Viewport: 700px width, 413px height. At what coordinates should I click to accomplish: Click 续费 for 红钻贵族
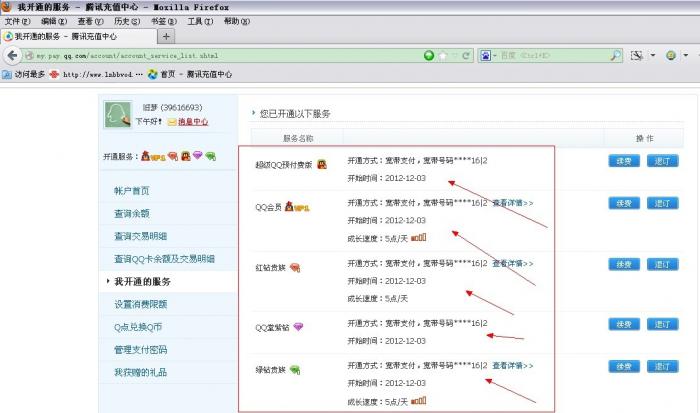point(624,264)
